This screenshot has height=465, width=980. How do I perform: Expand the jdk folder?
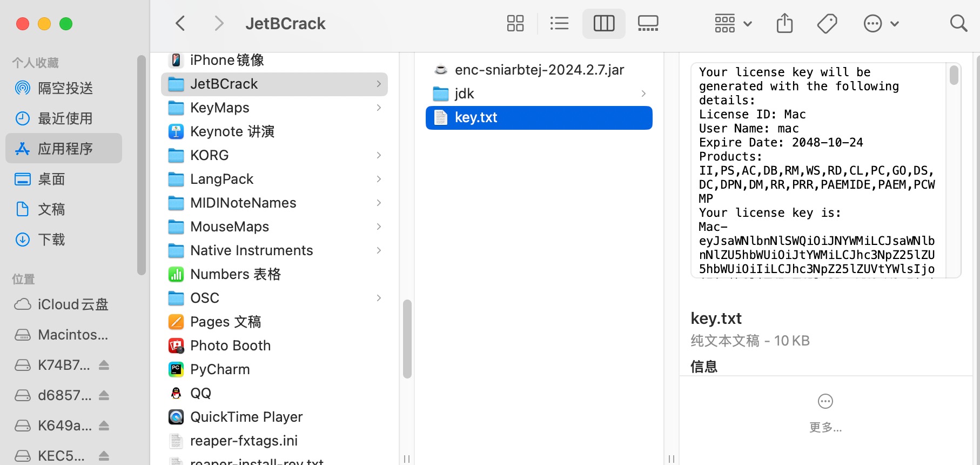[643, 94]
